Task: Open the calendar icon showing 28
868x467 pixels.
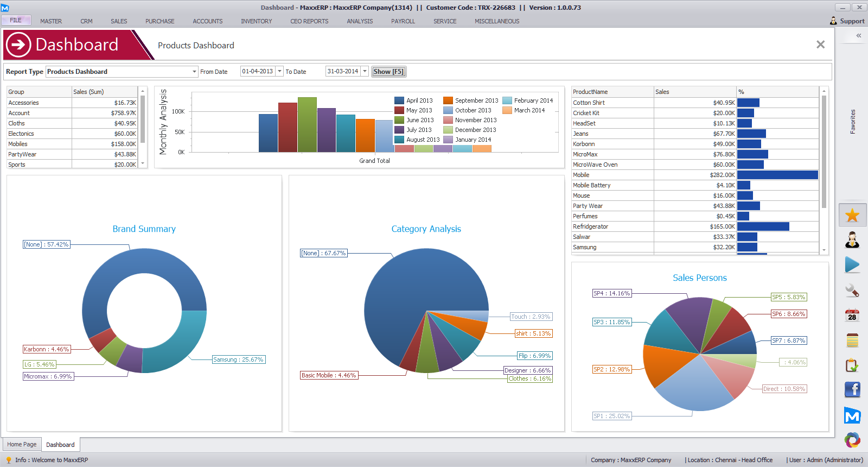Action: point(852,315)
